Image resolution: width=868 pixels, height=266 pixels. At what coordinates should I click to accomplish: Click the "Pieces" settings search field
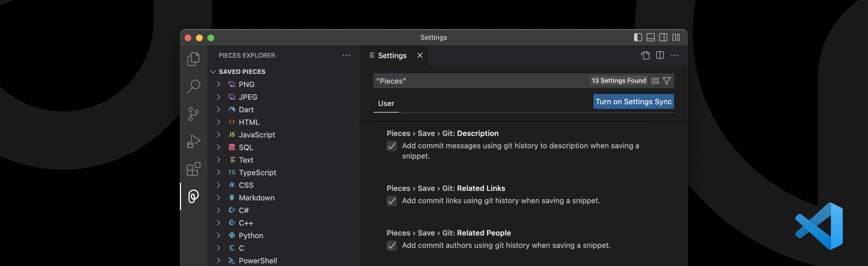point(477,81)
